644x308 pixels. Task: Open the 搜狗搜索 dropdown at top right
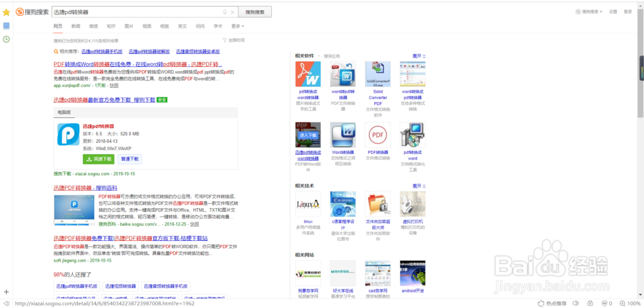click(589, 12)
